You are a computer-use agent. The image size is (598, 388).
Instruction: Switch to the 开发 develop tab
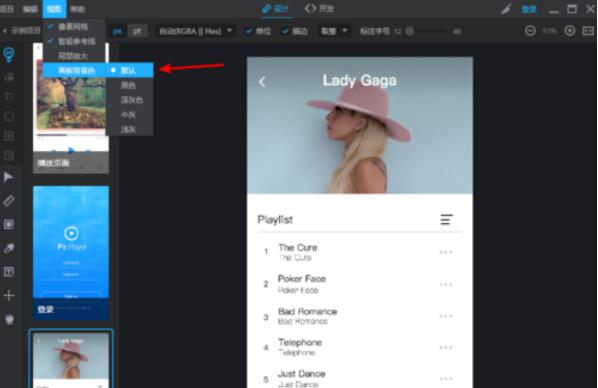point(320,9)
